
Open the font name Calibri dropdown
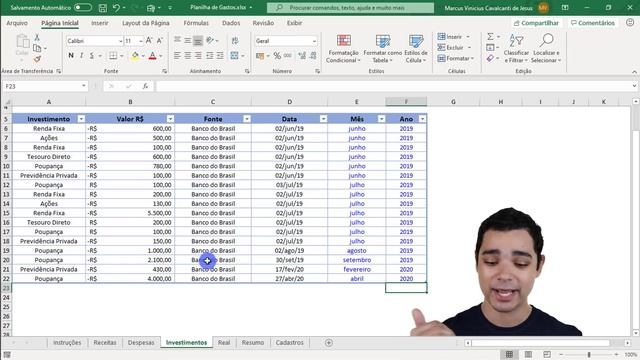click(120, 41)
